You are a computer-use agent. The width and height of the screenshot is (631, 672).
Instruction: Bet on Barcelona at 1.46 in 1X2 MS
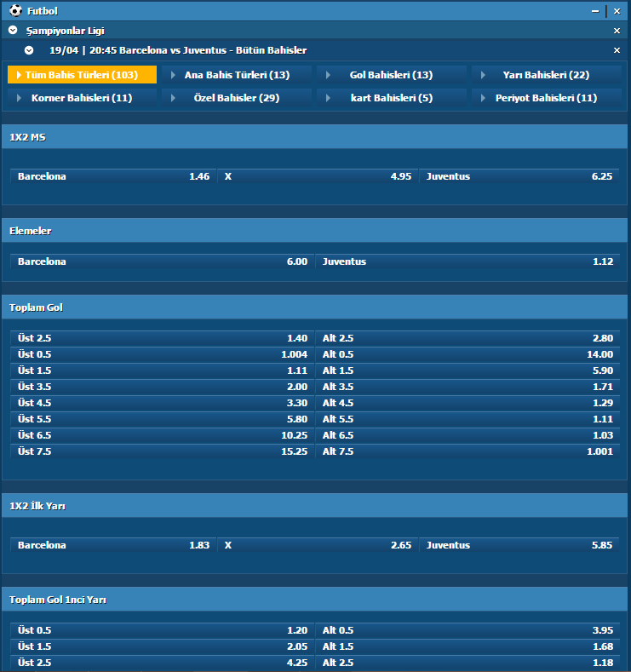point(113,176)
